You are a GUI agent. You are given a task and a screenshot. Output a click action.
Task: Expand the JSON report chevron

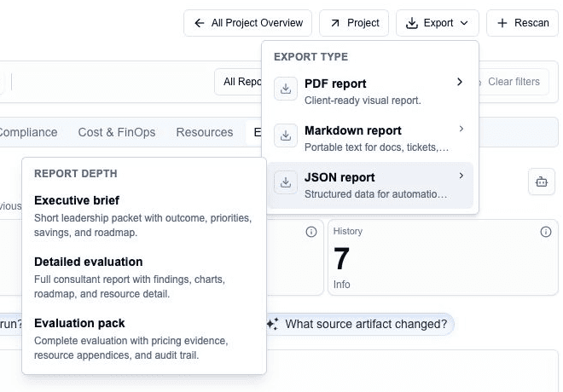click(461, 176)
